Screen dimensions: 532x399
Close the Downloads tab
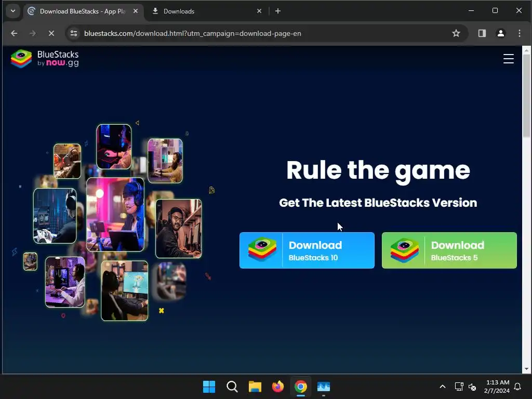pos(259,11)
